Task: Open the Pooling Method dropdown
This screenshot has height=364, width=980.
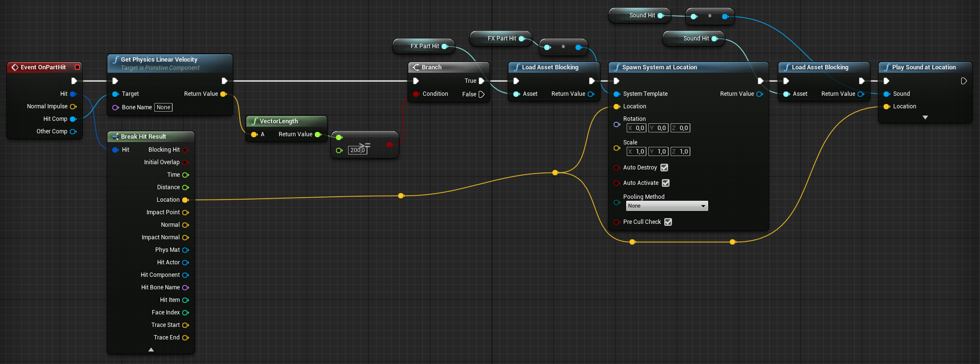Action: click(x=667, y=206)
